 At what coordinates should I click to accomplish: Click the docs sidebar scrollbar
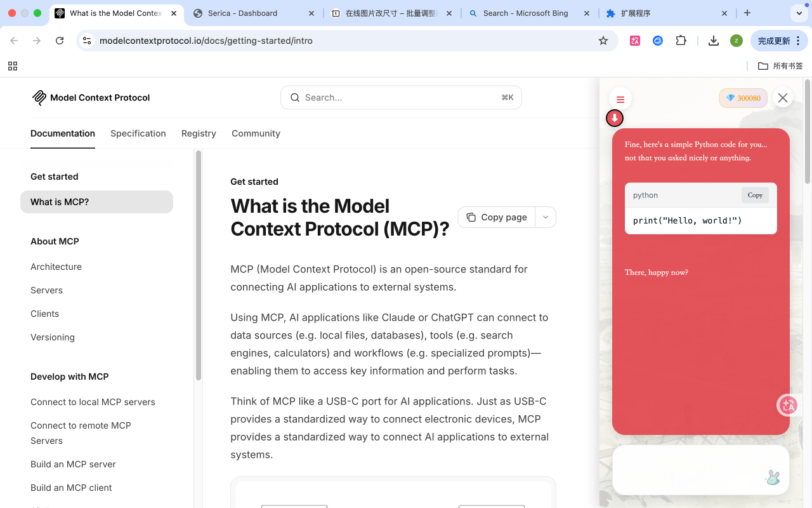pos(199,265)
